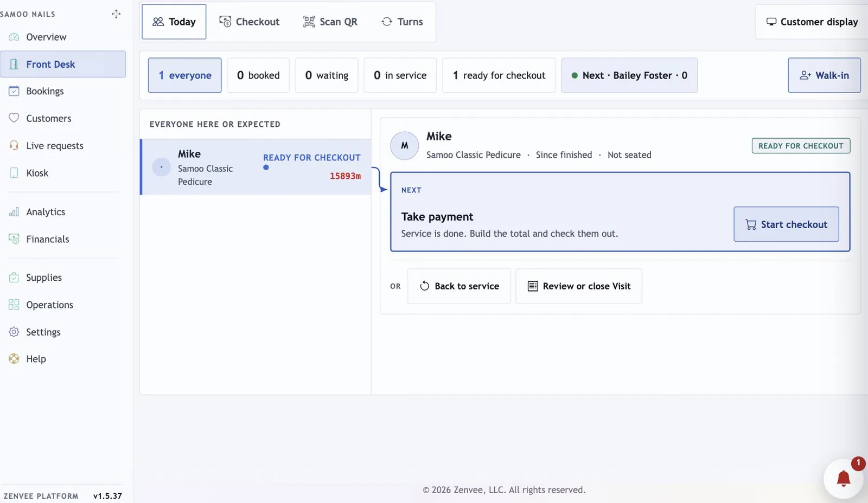
Task: Select Front Desk in the sidebar
Action: (63, 64)
